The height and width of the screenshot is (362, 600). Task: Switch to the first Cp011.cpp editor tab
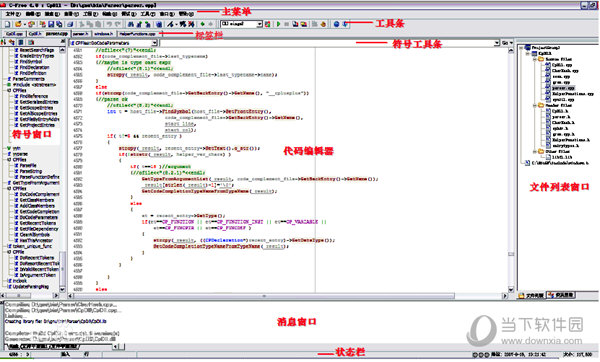pyautogui.click(x=14, y=34)
